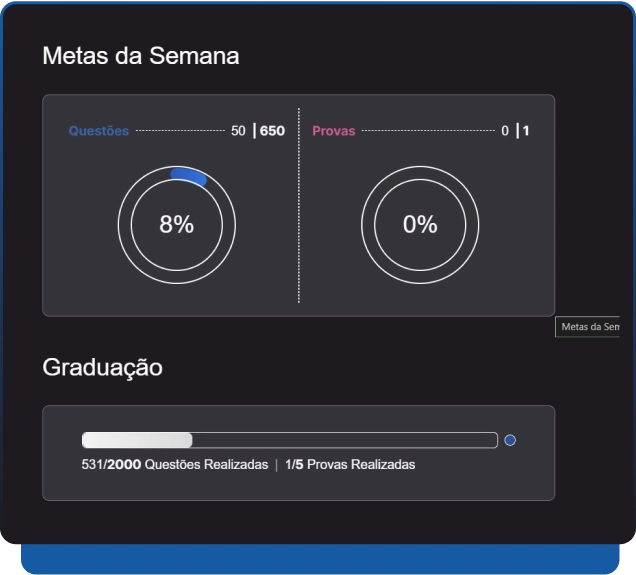
Task: Click the Provas completed count 0
Action: click(x=505, y=131)
